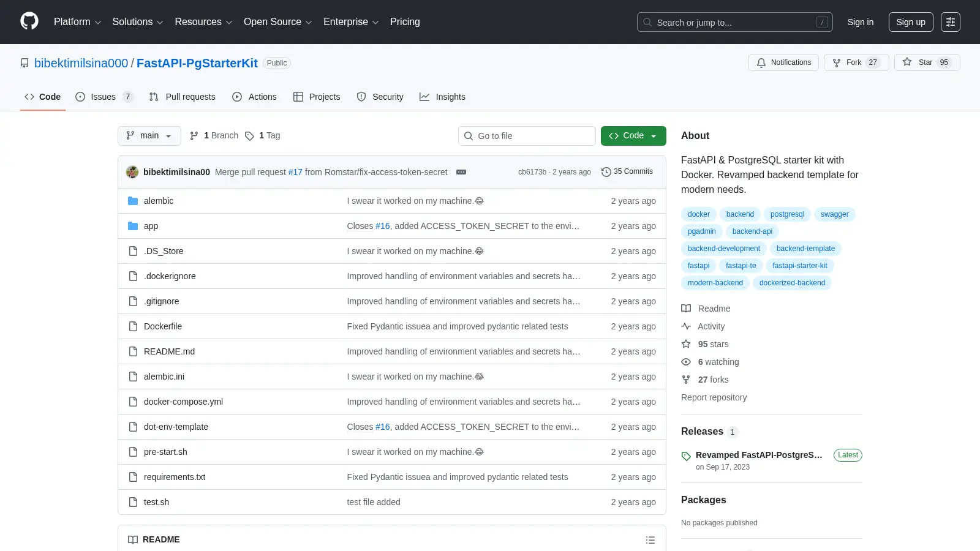Click the Sign in link
The width and height of the screenshot is (980, 551).
pyautogui.click(x=861, y=22)
